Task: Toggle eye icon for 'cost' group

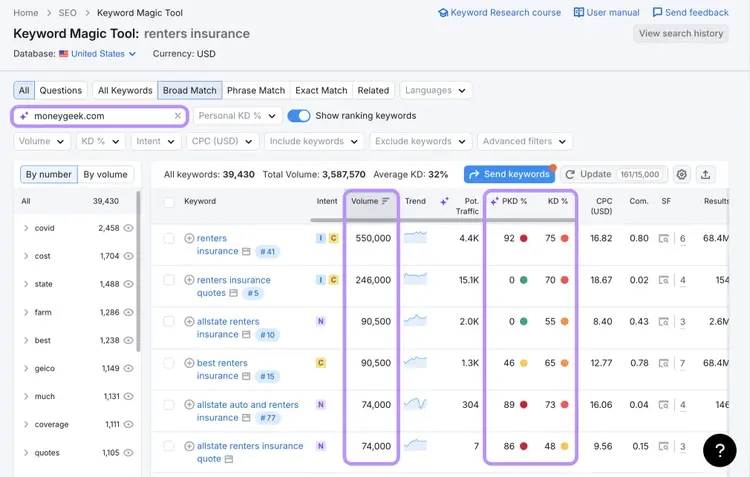Action: point(128,256)
